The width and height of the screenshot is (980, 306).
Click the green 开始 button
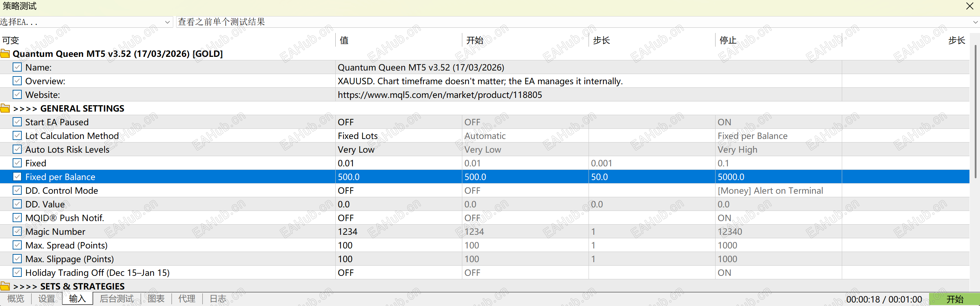954,300
